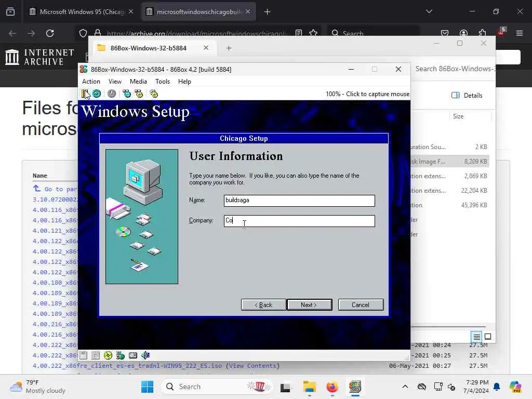
Task: Click the Name column header on Archive page
Action: (40, 176)
